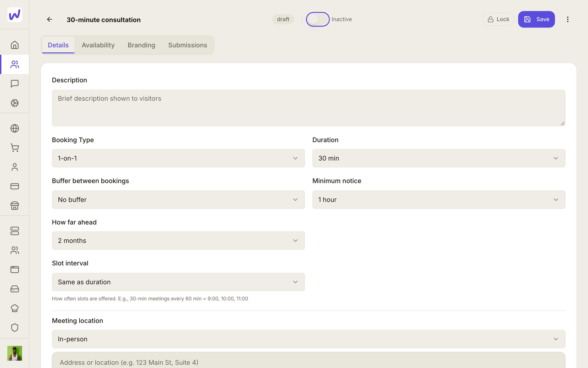The width and height of the screenshot is (588, 368).
Task: Open the server stack icon in sidebar
Action: tap(14, 231)
